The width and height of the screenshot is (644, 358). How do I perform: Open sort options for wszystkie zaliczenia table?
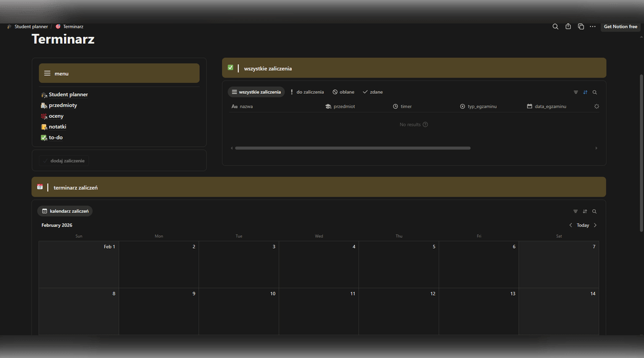tap(585, 92)
